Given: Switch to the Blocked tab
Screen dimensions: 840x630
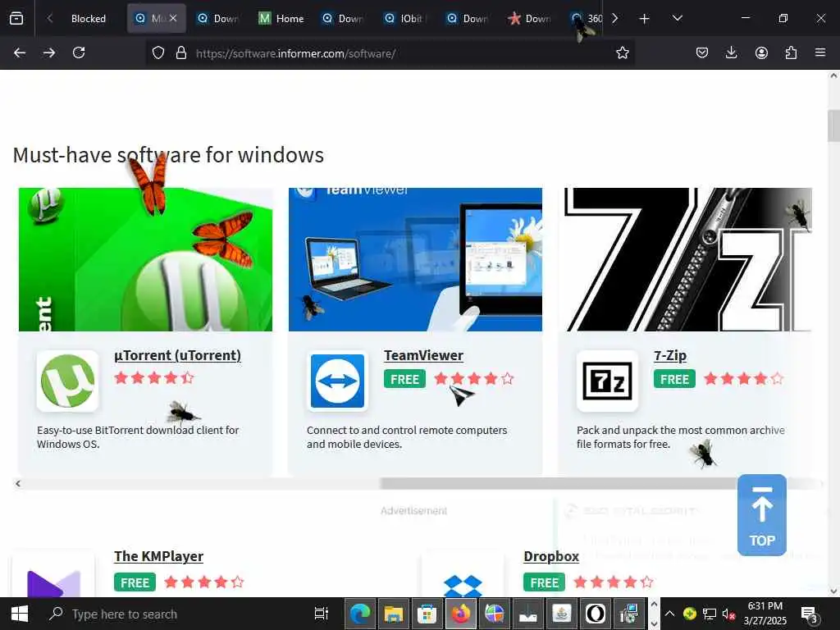Looking at the screenshot, I should (89, 19).
